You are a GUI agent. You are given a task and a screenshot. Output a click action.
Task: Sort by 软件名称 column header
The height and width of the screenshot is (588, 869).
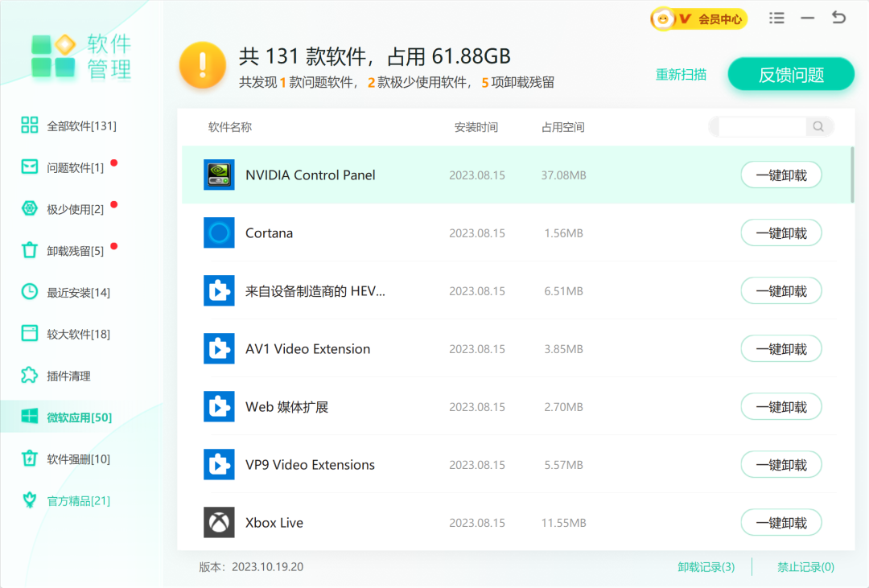[x=230, y=127]
